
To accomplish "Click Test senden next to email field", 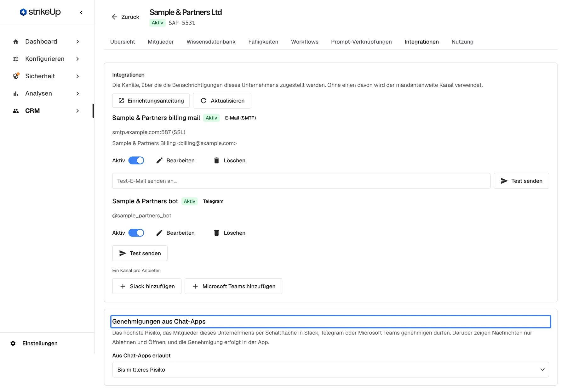I will point(521,181).
